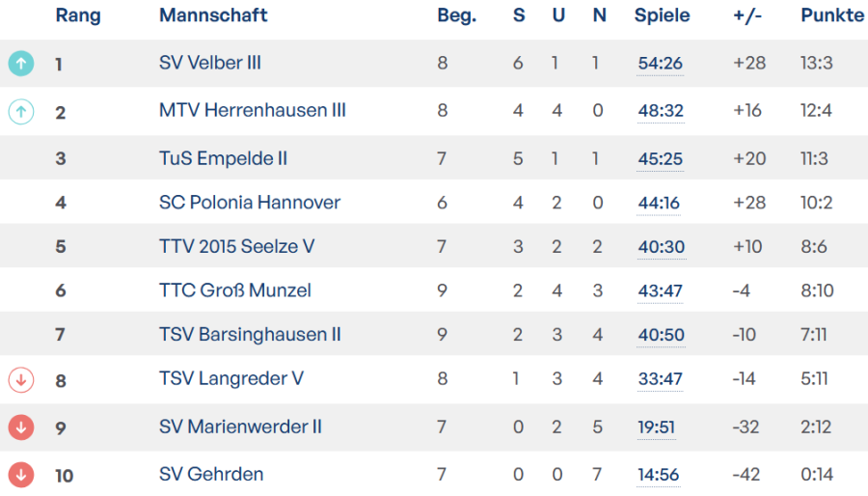Click the Spiele column header
Image resolution: width=868 pixels, height=496 pixels.
[663, 15]
